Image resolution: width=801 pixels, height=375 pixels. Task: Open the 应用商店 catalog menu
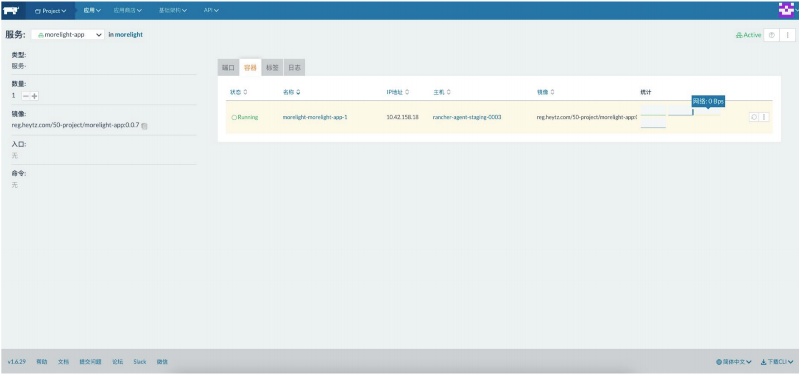tap(127, 10)
